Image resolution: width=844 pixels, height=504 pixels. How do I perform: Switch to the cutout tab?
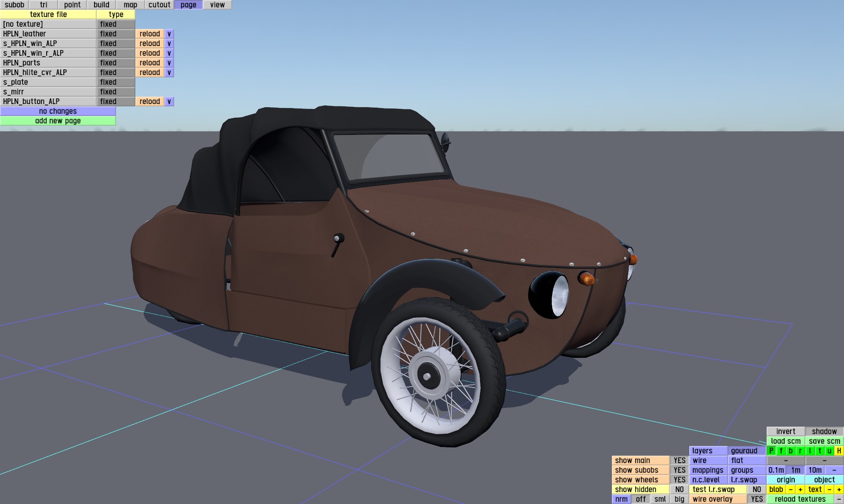(159, 5)
